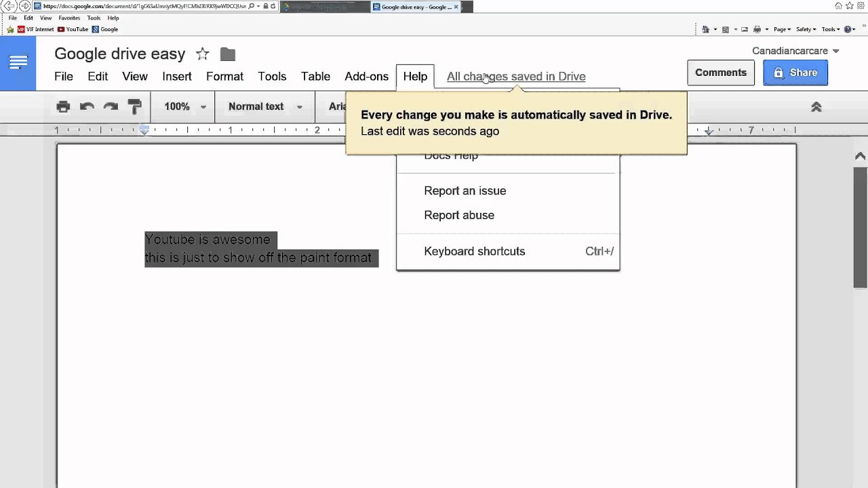Viewport: 868px width, 488px height.
Task: Click the blue Share button
Action: 795,73
